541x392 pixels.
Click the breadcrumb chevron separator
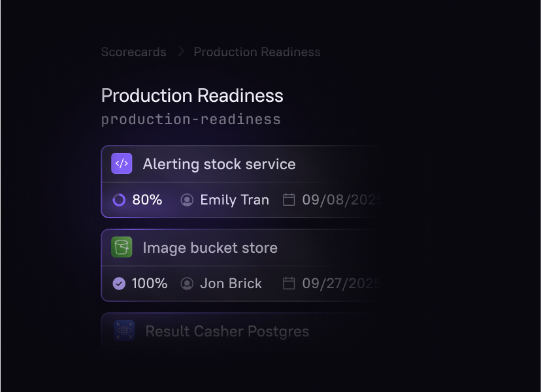click(180, 52)
